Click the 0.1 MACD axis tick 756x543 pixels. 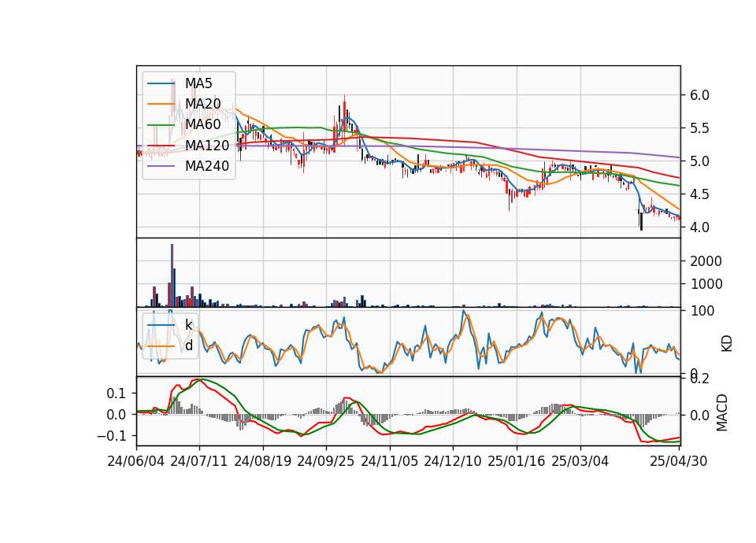116,393
